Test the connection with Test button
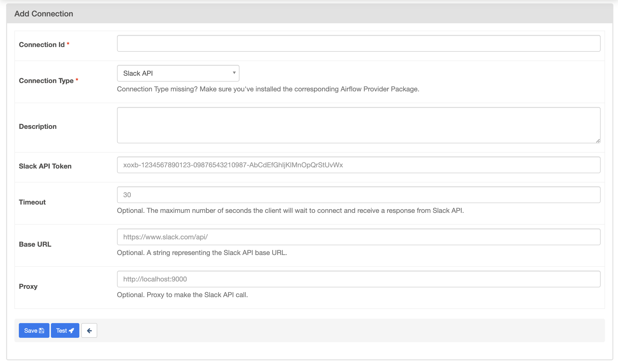 (x=65, y=331)
